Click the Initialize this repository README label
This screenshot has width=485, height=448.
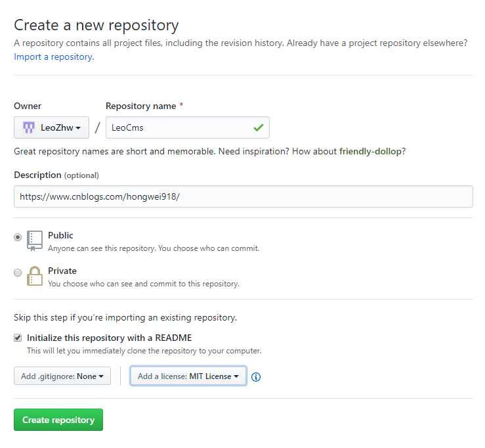109,338
